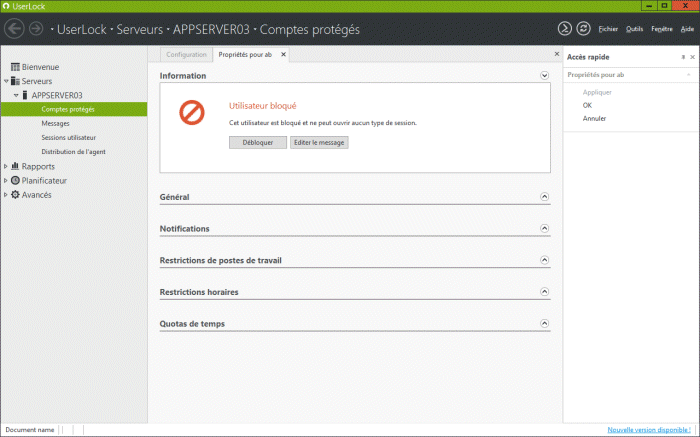The image size is (700, 437).
Task: Expand the Quotas de temps section
Action: (x=544, y=324)
